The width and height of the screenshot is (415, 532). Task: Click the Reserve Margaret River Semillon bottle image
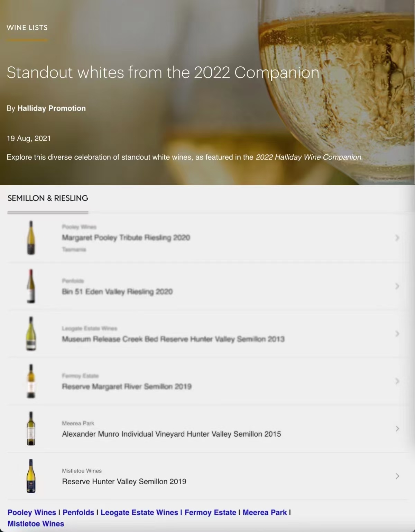31,381
